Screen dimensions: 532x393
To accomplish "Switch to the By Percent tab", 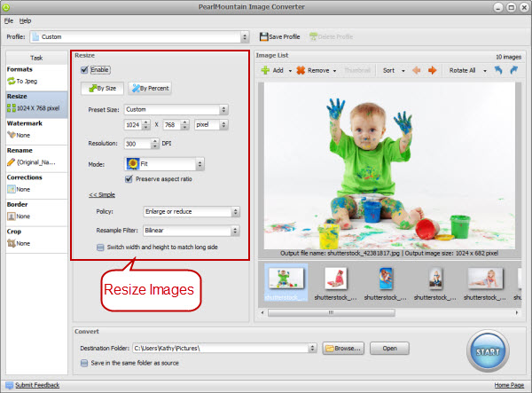I will [x=150, y=89].
